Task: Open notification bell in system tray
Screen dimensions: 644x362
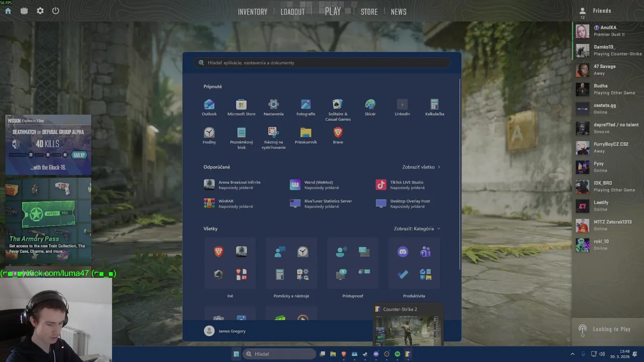Action: click(x=635, y=354)
